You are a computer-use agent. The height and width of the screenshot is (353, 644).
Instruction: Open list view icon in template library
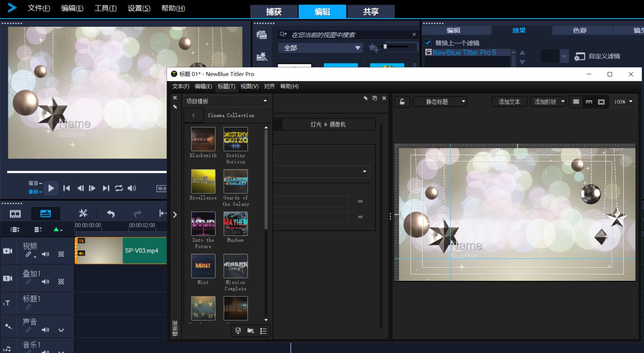point(263,331)
